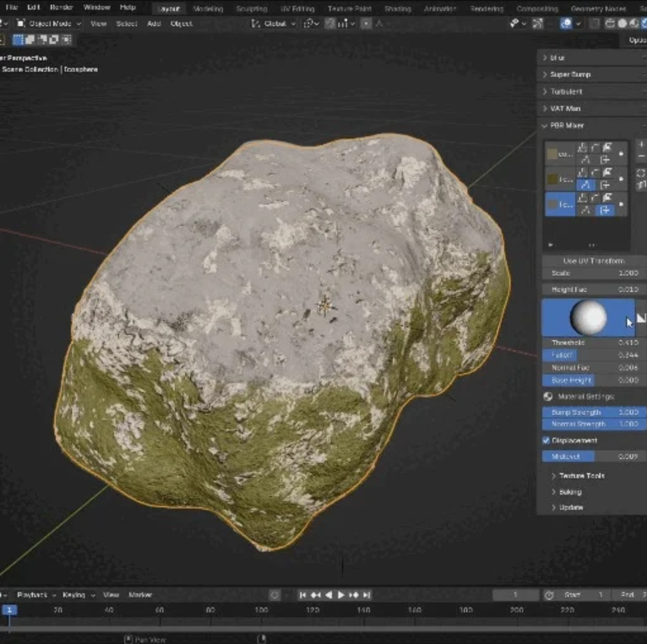Jump to the timeline start frame
647x644 pixels.
[x=303, y=595]
